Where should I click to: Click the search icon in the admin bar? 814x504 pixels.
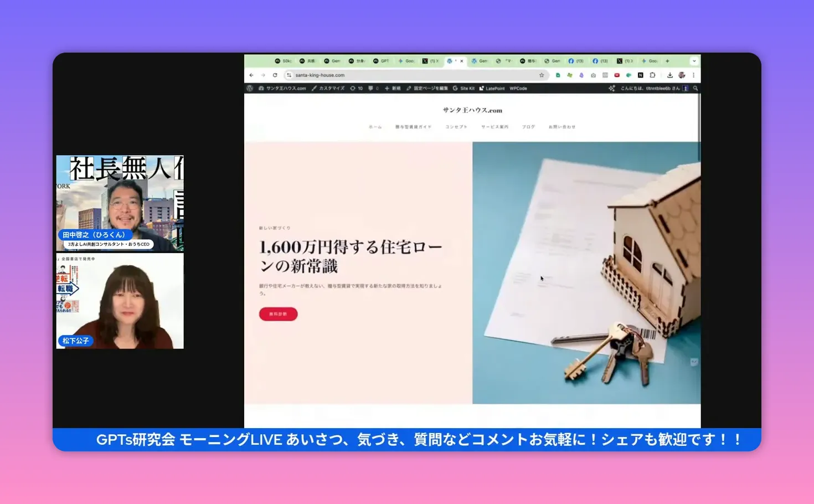(x=694, y=88)
